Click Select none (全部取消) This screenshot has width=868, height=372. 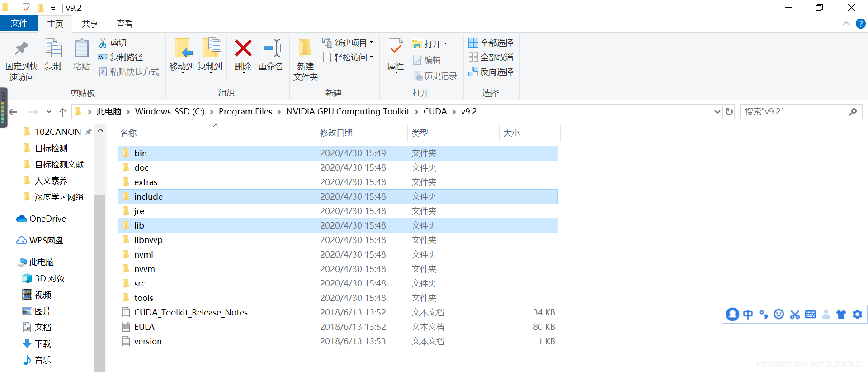coord(491,57)
